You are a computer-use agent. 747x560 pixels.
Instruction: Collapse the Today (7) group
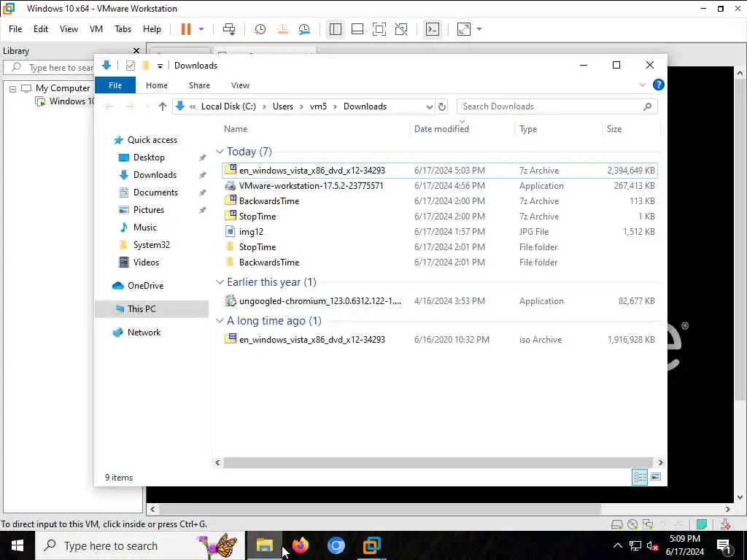pos(220,152)
